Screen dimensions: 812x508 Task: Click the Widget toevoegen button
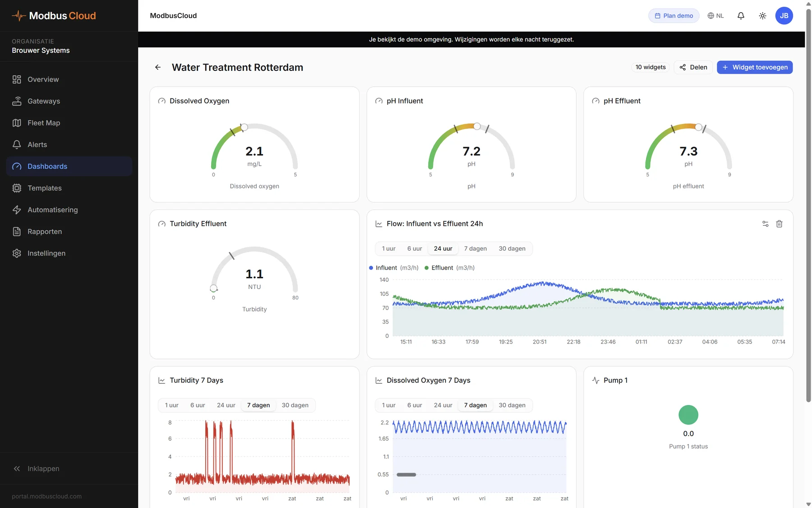[755, 67]
